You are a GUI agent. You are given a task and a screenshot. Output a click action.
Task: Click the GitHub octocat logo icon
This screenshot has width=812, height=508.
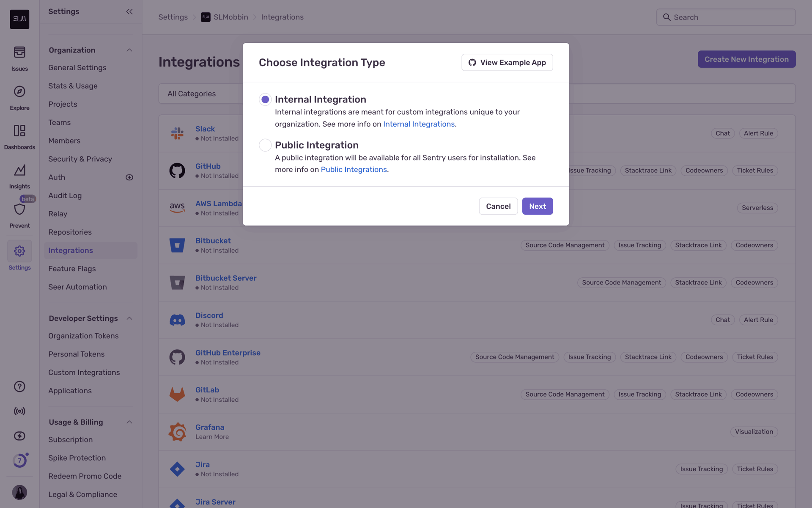point(177,171)
